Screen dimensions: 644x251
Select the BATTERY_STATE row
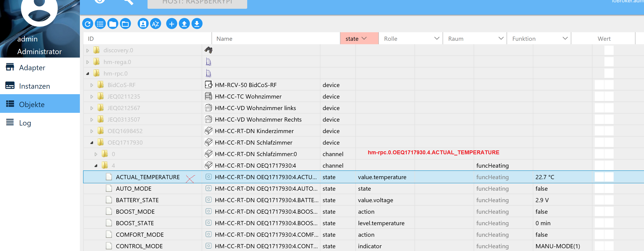tap(137, 200)
